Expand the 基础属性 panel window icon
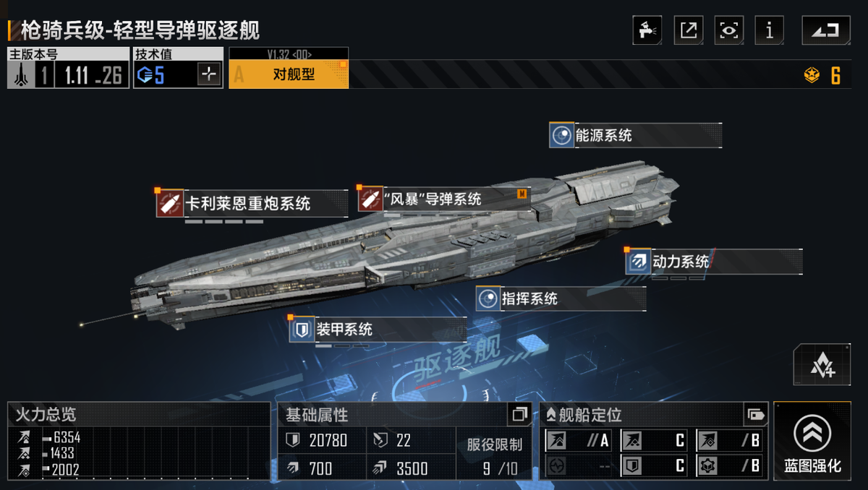The width and height of the screenshot is (868, 490). 519,414
